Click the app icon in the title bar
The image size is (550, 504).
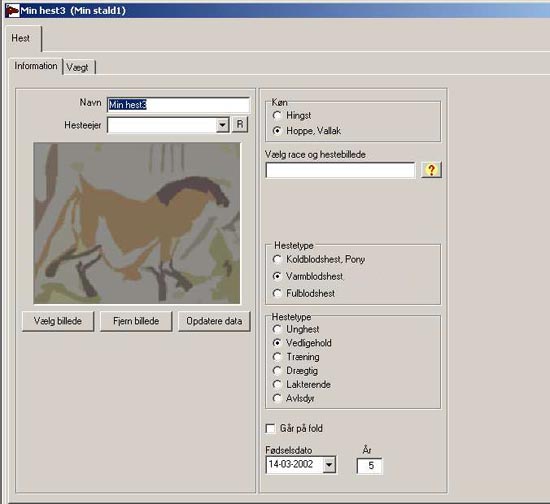(12, 11)
